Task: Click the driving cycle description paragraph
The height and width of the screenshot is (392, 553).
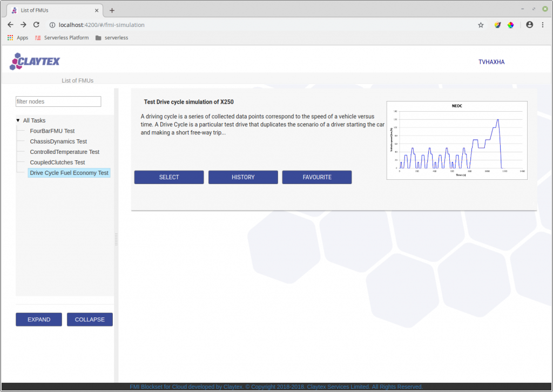Action: pos(262,124)
